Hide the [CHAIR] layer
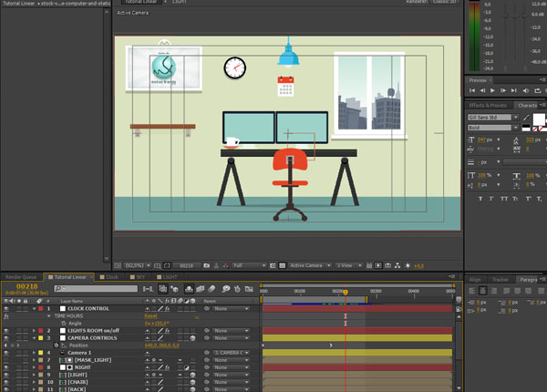Image resolution: width=547 pixels, height=392 pixels. (6, 382)
